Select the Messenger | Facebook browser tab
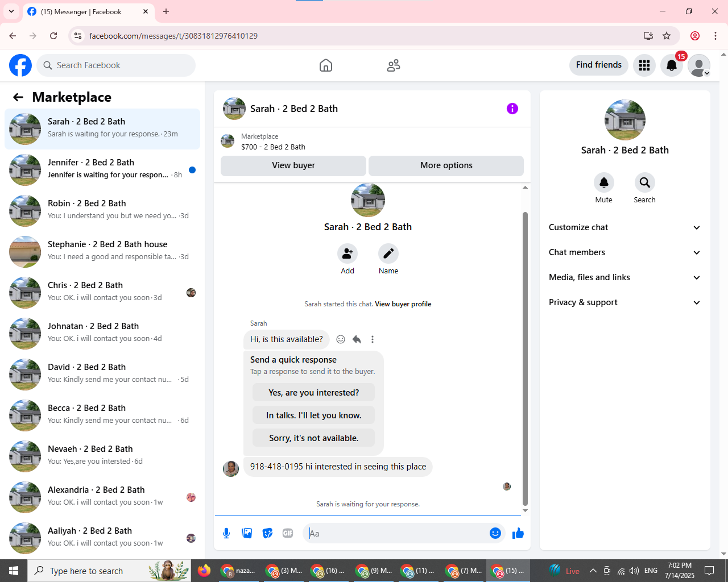Image resolution: width=728 pixels, height=582 pixels. tap(88, 12)
